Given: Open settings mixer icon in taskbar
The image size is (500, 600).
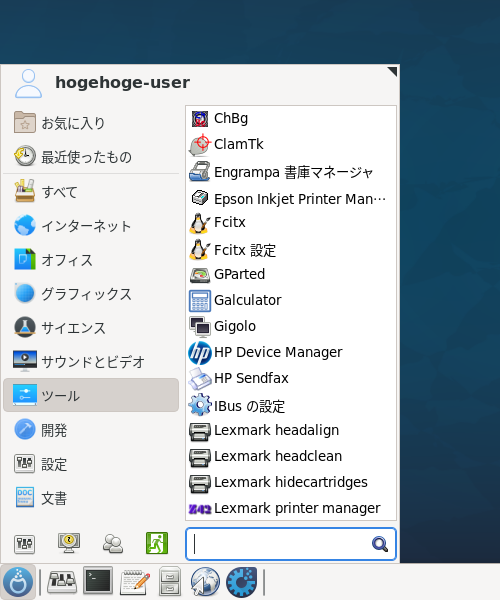Looking at the screenshot, I should 62,582.
